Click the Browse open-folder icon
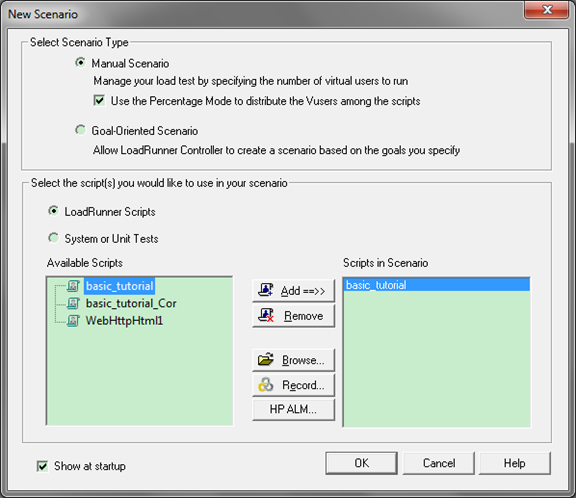 266,360
